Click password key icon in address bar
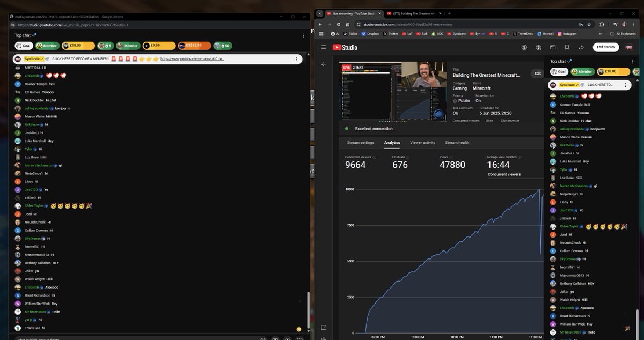The width and height of the screenshot is (644, 340). pos(580,24)
